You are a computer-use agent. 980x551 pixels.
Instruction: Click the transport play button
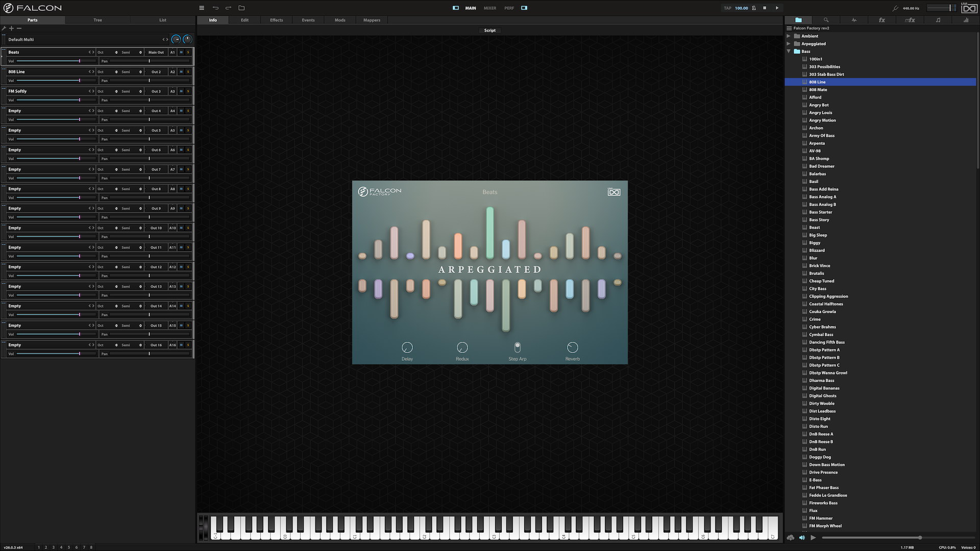coord(777,8)
